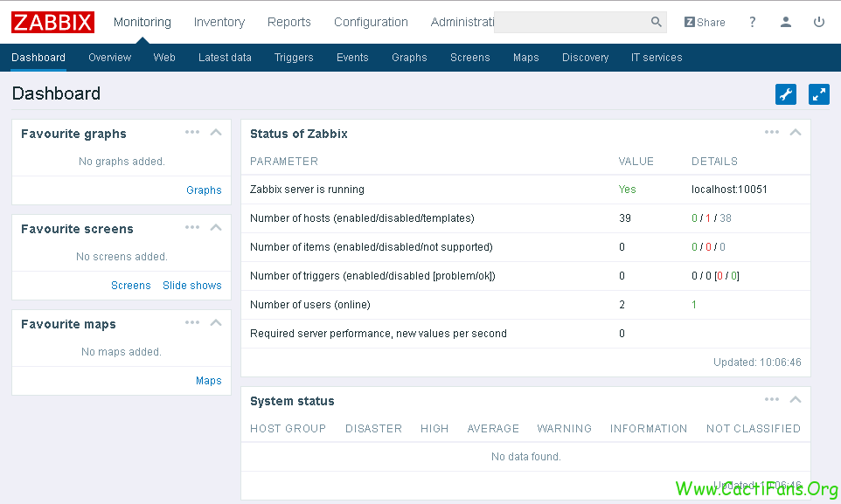Image resolution: width=841 pixels, height=504 pixels.
Task: Collapse the Favourite screens widget
Action: [x=216, y=227]
